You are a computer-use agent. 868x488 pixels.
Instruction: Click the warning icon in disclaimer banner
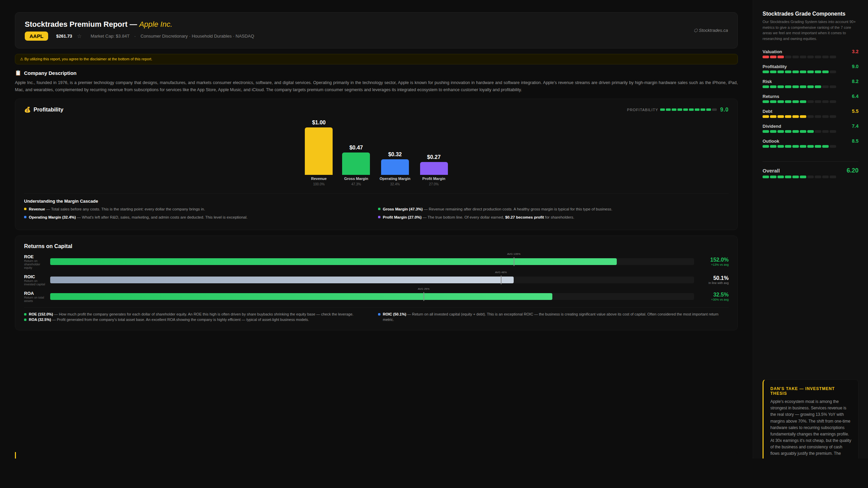pyautogui.click(x=21, y=59)
